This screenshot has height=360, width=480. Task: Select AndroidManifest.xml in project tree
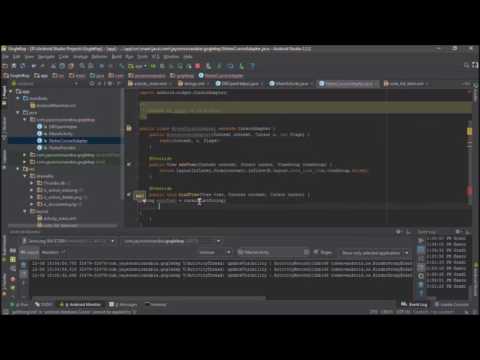point(56,105)
